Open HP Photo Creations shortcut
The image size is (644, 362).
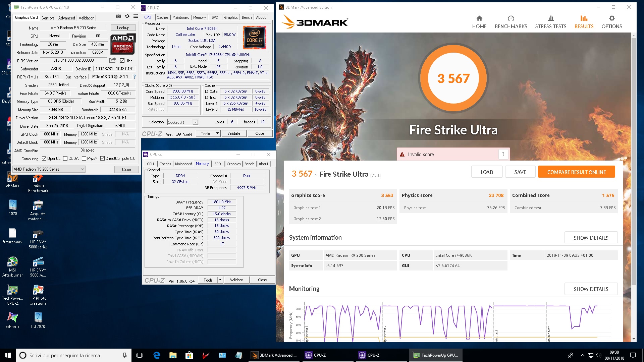[x=38, y=295]
